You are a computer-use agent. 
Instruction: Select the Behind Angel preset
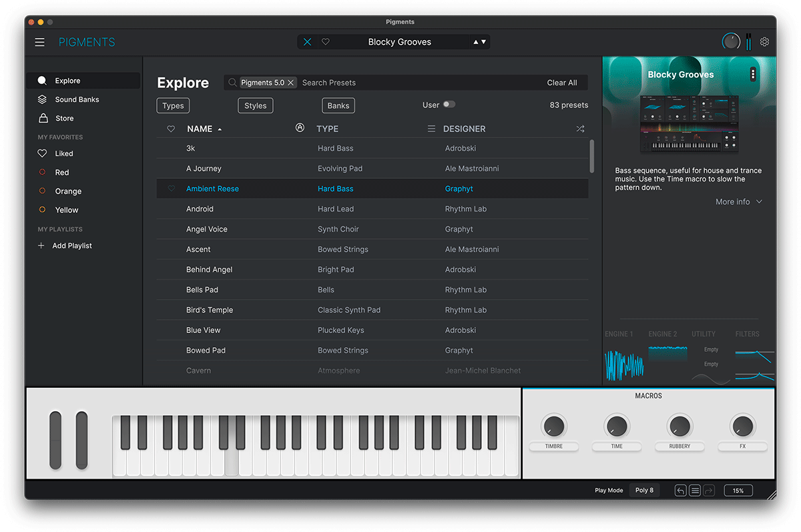pyautogui.click(x=372, y=270)
